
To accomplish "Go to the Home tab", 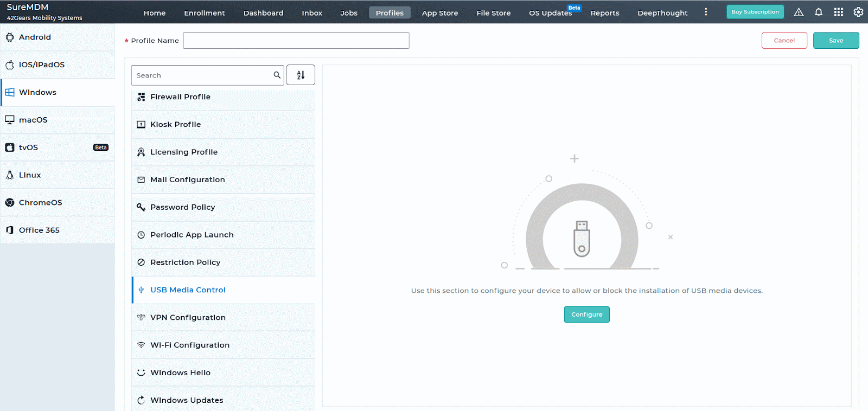I will click(x=155, y=13).
